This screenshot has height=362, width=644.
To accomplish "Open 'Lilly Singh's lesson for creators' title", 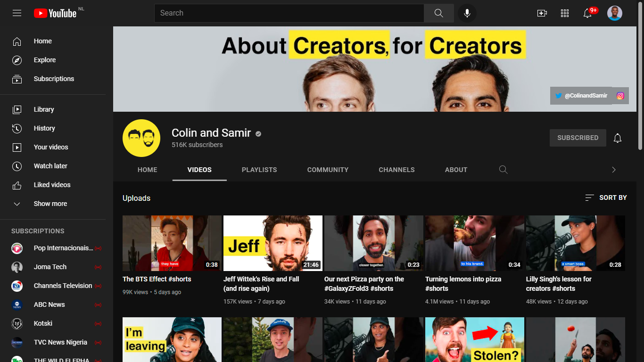I will [x=559, y=284].
